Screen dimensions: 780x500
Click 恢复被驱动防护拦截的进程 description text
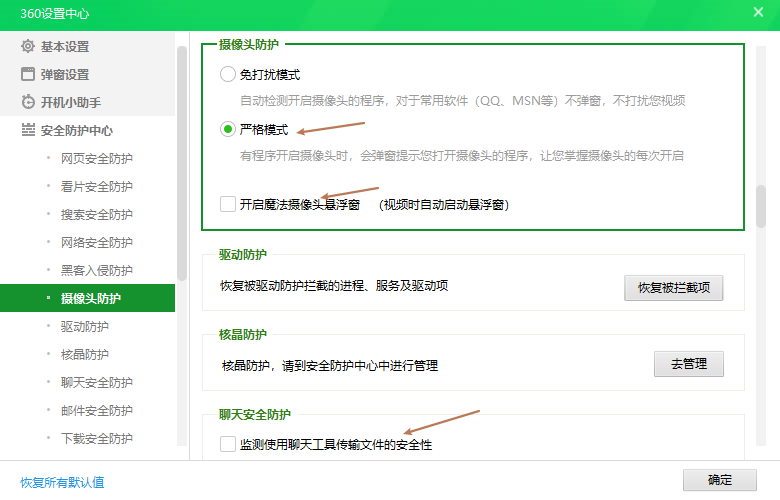[334, 286]
